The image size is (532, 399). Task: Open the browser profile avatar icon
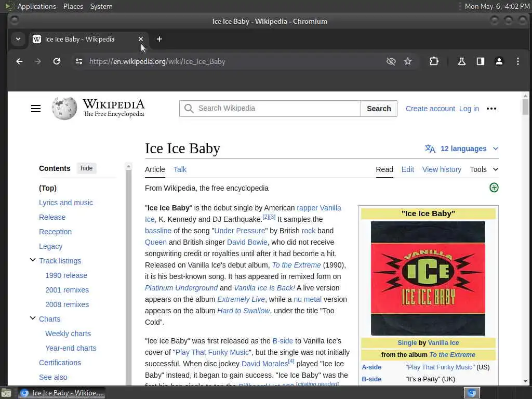tap(499, 61)
